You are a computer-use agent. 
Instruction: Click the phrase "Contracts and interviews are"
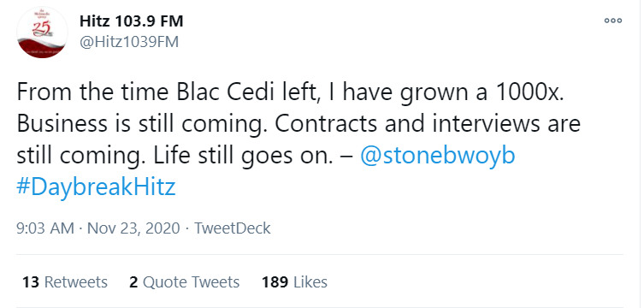coord(428,124)
